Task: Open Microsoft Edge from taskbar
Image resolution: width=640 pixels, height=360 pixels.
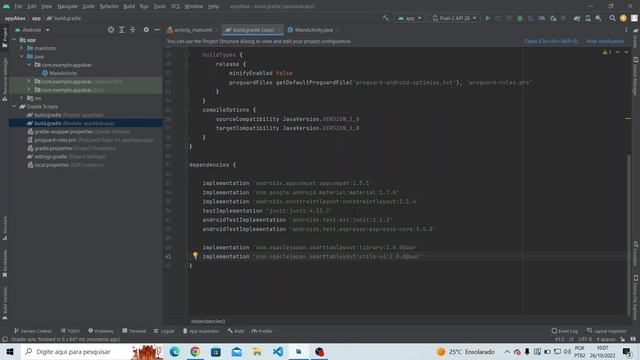Action: [174, 351]
